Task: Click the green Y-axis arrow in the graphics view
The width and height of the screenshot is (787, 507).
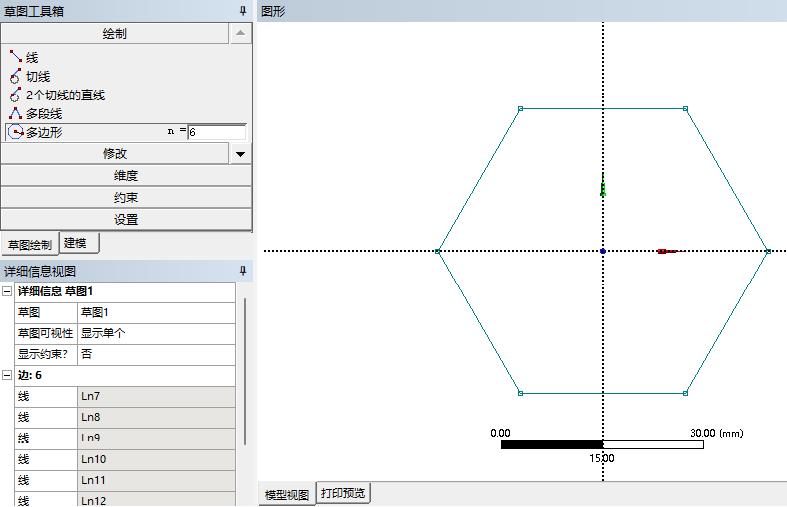Action: pos(603,186)
